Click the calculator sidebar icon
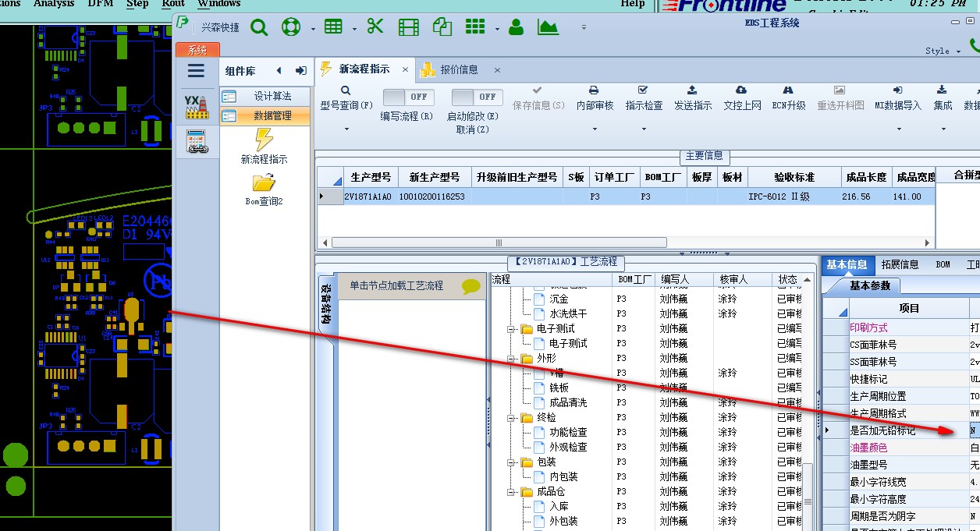 196,142
